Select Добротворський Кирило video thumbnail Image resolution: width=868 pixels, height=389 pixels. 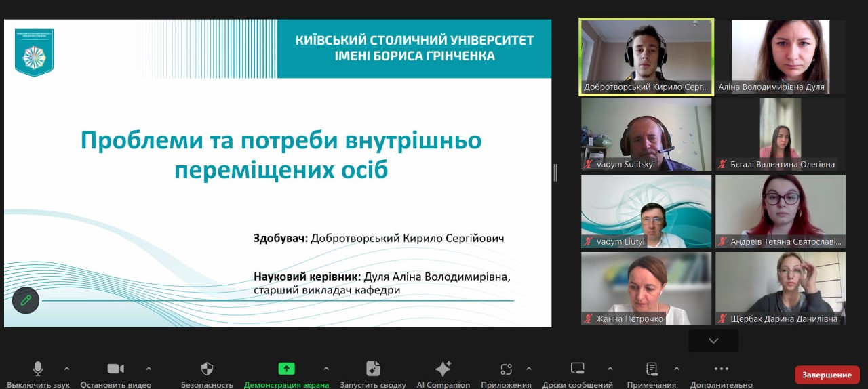pyautogui.click(x=646, y=57)
